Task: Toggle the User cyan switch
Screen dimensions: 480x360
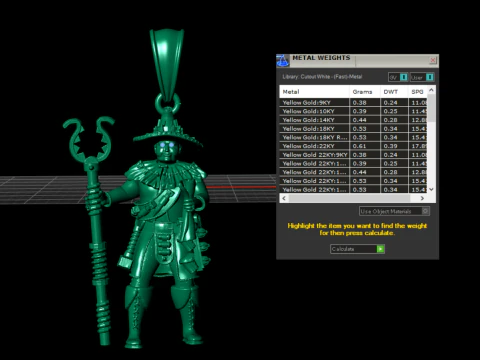Action: (x=430, y=77)
